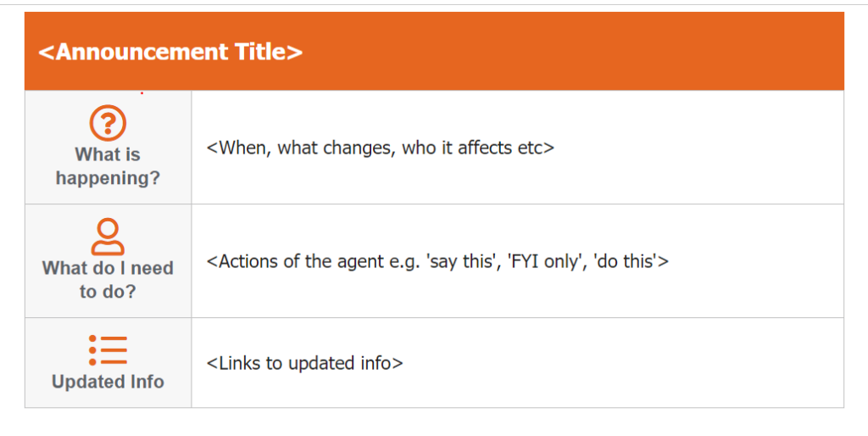Screen dimensions: 868x436
Task: Click the 'Links to updated info' placeholder
Action: point(304,363)
